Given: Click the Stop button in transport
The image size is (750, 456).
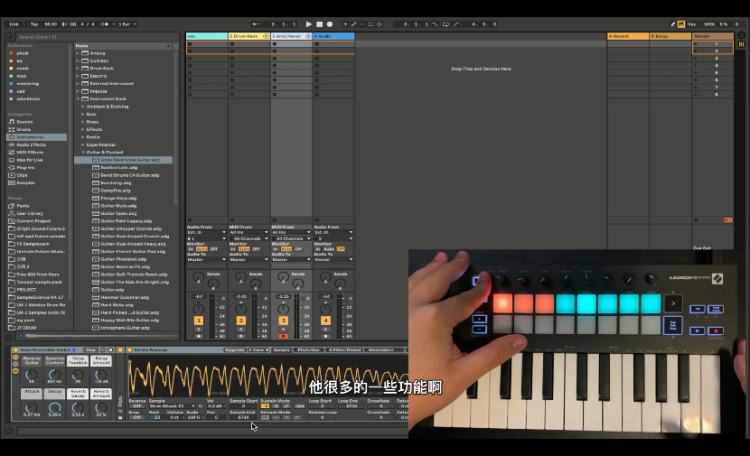Looking at the screenshot, I should pyautogui.click(x=319, y=23).
